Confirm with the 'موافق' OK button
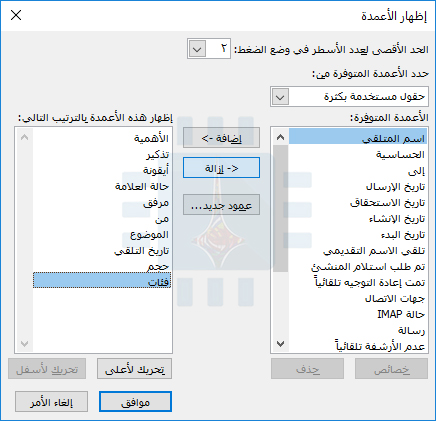Image resolution: width=436 pixels, height=421 pixels. (135, 402)
